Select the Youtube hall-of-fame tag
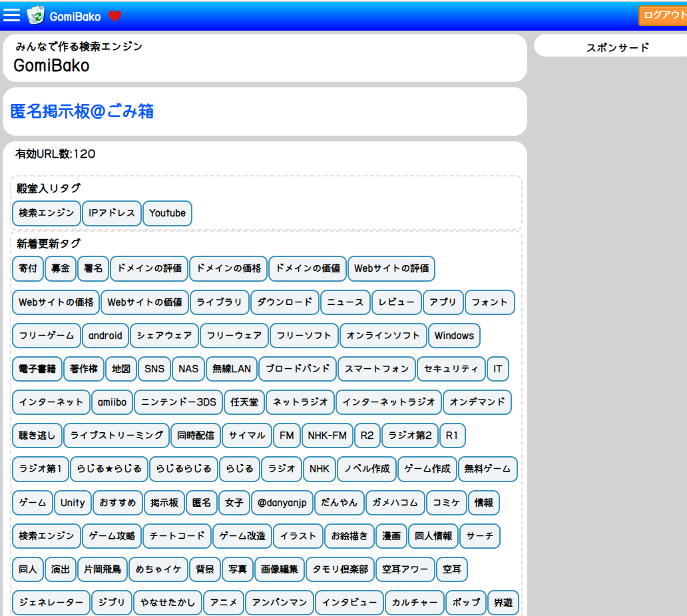 (167, 213)
